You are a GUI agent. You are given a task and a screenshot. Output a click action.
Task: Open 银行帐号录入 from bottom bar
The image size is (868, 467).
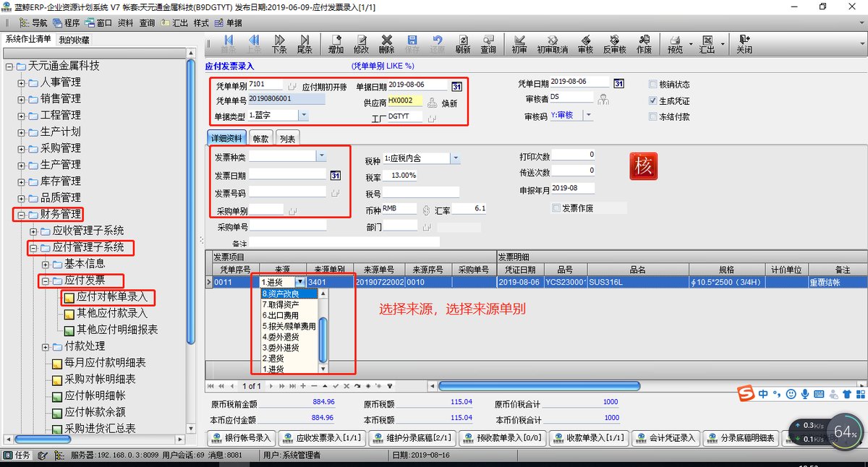click(242, 438)
